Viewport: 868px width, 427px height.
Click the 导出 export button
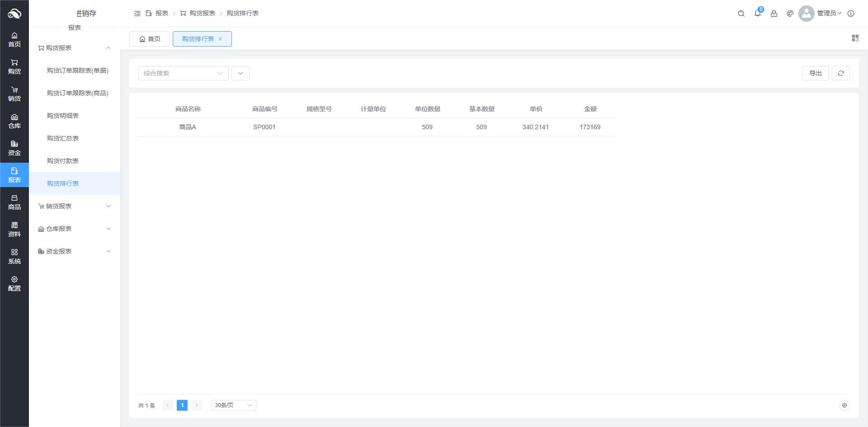click(815, 73)
